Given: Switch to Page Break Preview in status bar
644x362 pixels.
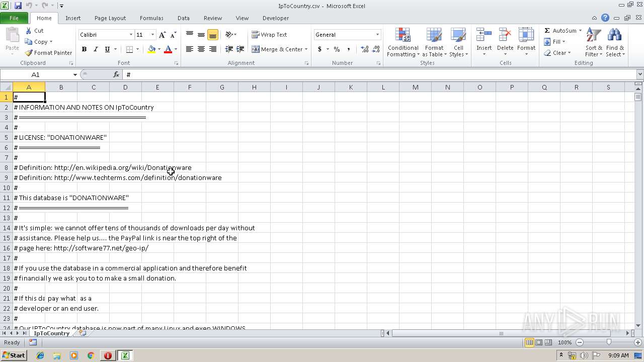Looking at the screenshot, I should coord(548,342).
